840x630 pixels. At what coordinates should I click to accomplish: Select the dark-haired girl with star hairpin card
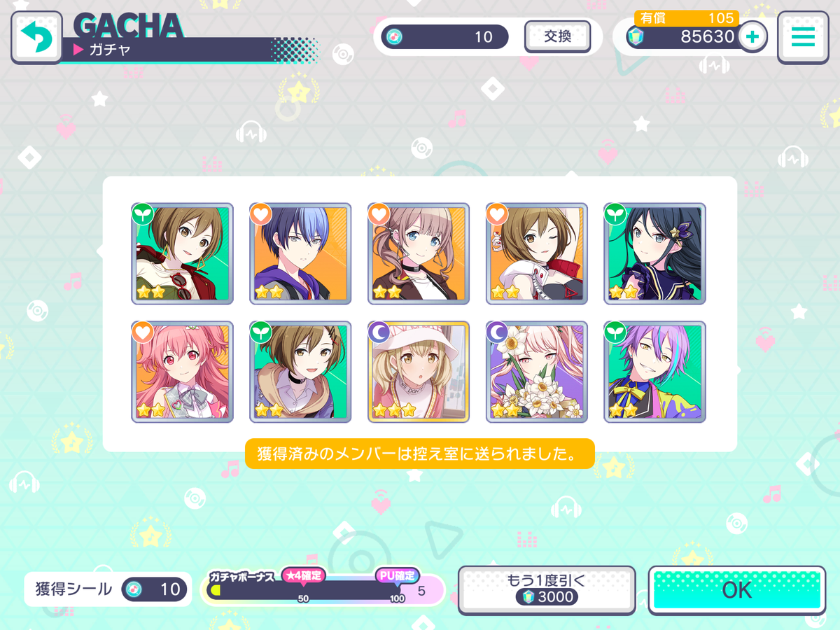(655, 253)
